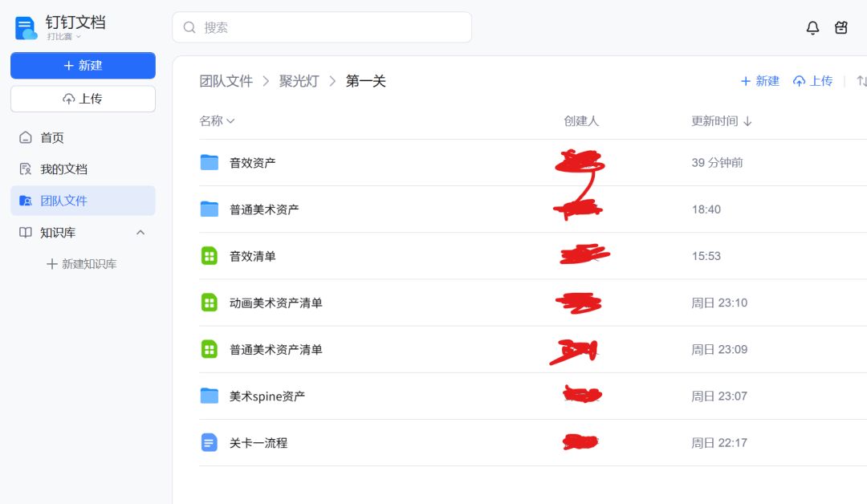
Task: Open 我的文档 in sidebar
Action: coord(83,169)
